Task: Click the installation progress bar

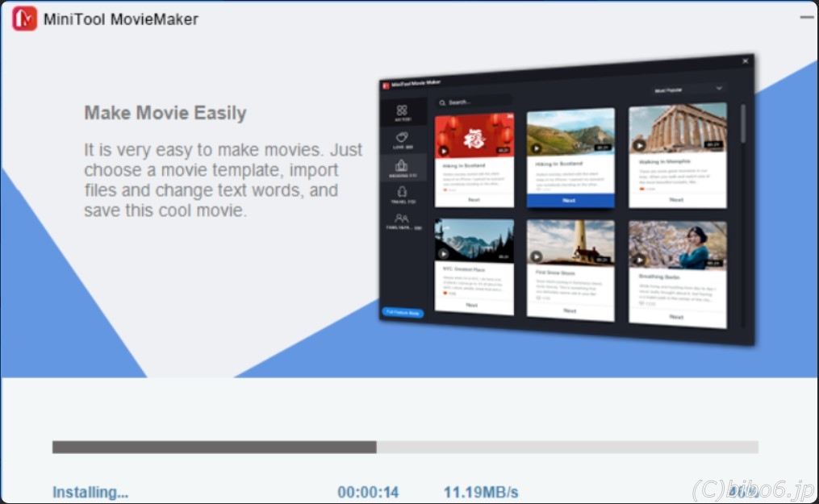Action: click(x=405, y=447)
